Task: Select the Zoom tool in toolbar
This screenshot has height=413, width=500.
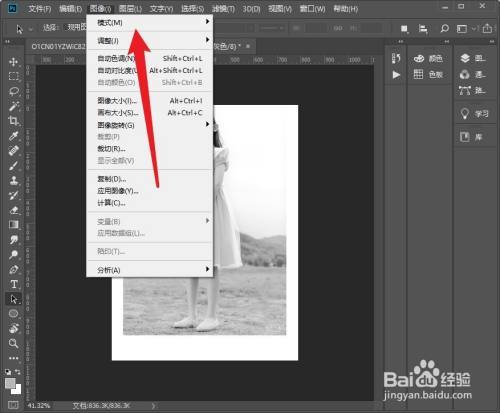Action: coord(14,343)
